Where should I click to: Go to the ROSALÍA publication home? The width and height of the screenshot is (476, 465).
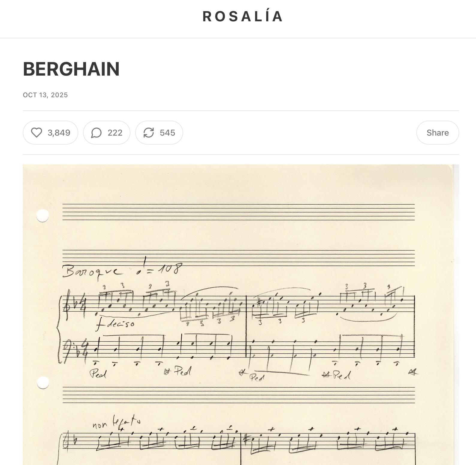[x=242, y=16]
